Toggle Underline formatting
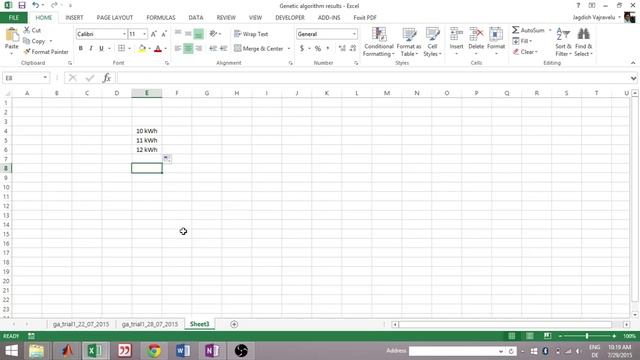Image resolution: width=640 pixels, height=360 pixels. click(x=101, y=49)
